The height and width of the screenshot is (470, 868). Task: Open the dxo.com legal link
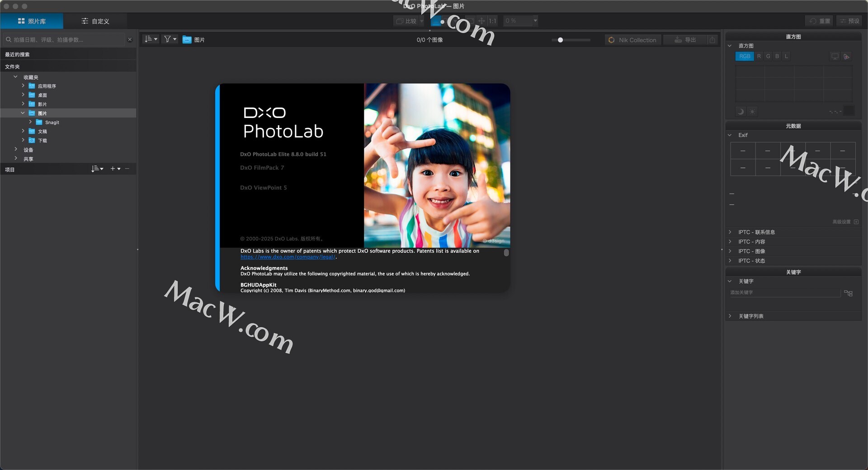288,257
